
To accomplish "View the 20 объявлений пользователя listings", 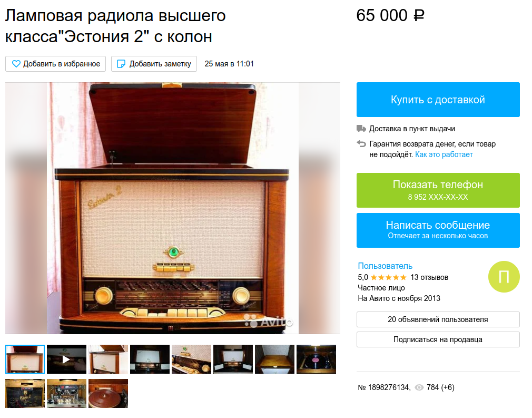I will [x=438, y=319].
